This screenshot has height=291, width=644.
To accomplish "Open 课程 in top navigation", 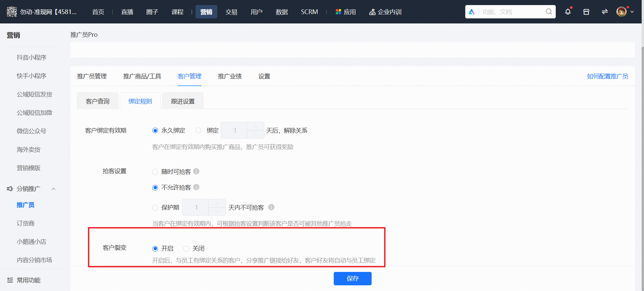I will [x=177, y=12].
